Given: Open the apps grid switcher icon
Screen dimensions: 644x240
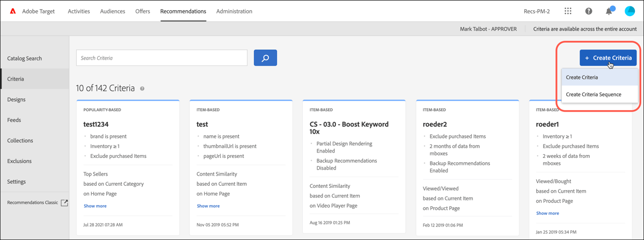Looking at the screenshot, I should [568, 11].
